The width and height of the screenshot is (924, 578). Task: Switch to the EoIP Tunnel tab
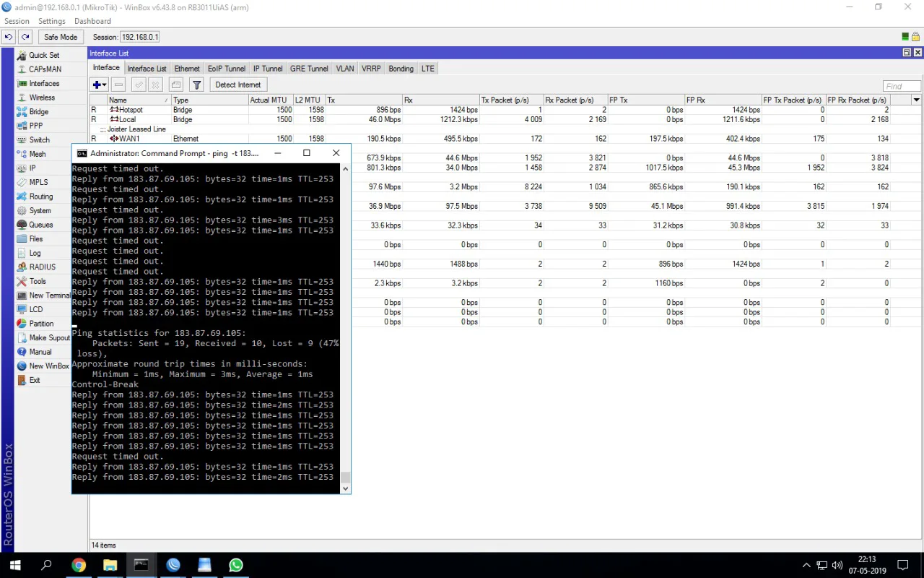coord(227,69)
